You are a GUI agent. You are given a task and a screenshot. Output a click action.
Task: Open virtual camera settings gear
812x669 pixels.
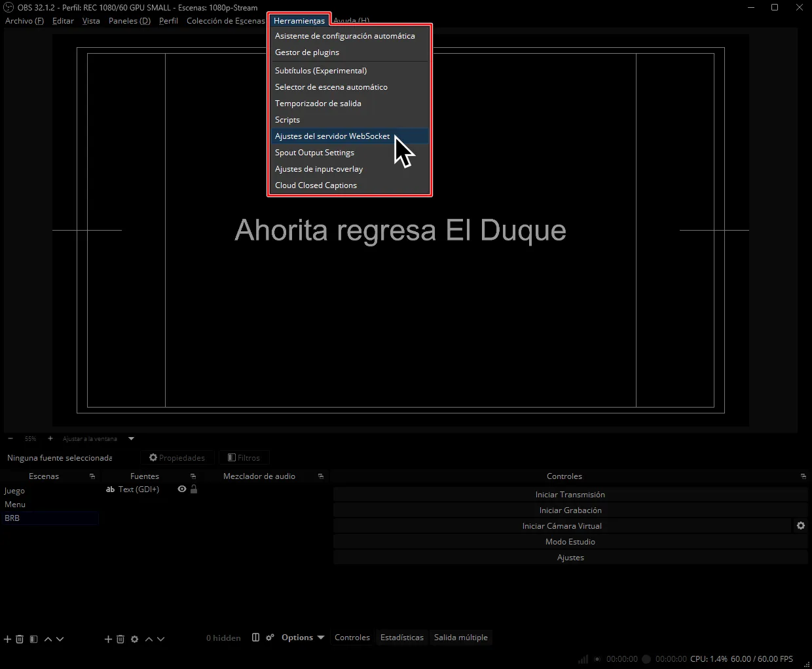tap(800, 526)
